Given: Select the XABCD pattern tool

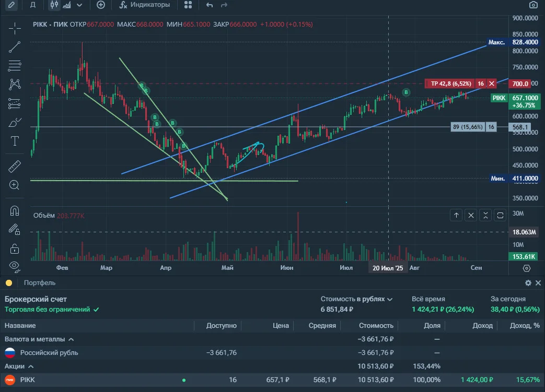Looking at the screenshot, I should coord(15,84).
